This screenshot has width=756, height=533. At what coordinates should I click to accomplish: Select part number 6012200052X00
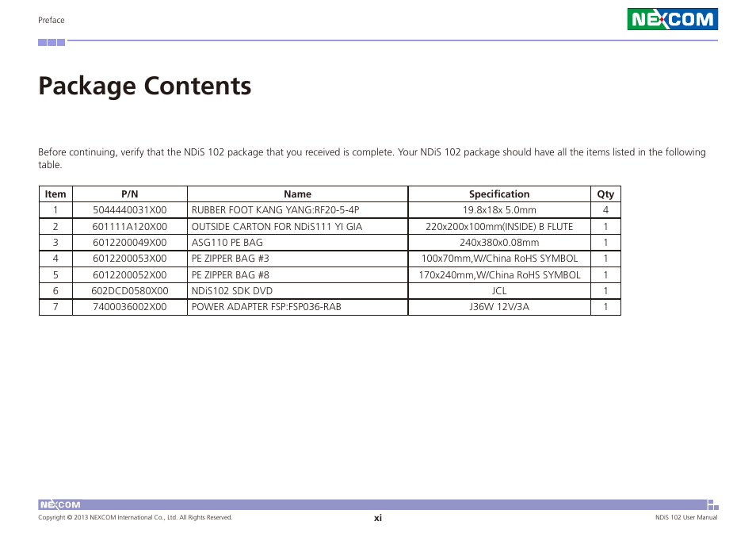pos(130,275)
